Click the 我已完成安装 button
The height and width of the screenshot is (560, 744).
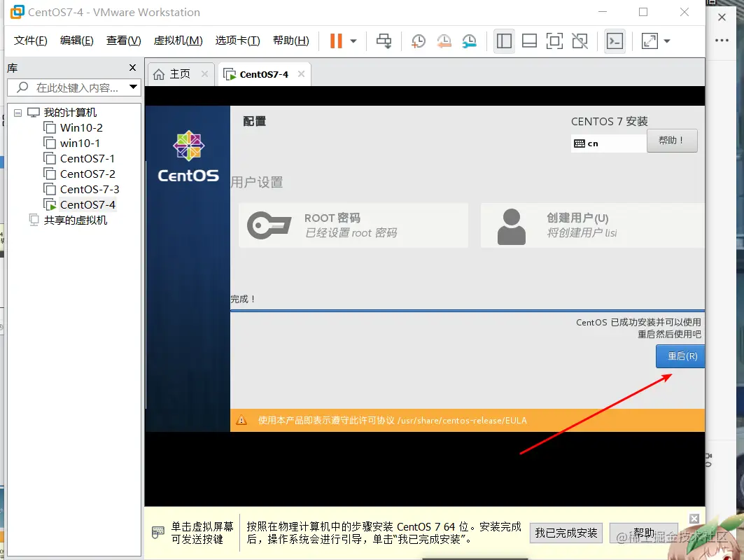coord(566,533)
